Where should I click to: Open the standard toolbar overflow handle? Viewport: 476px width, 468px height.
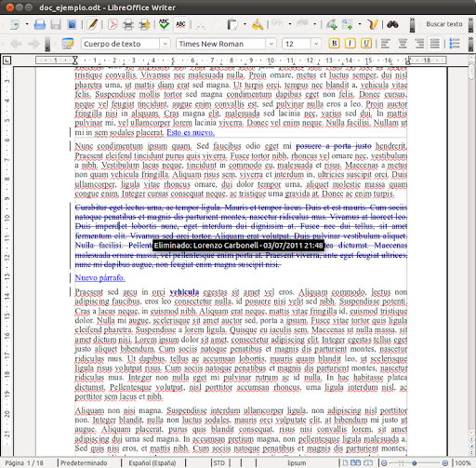412,25
